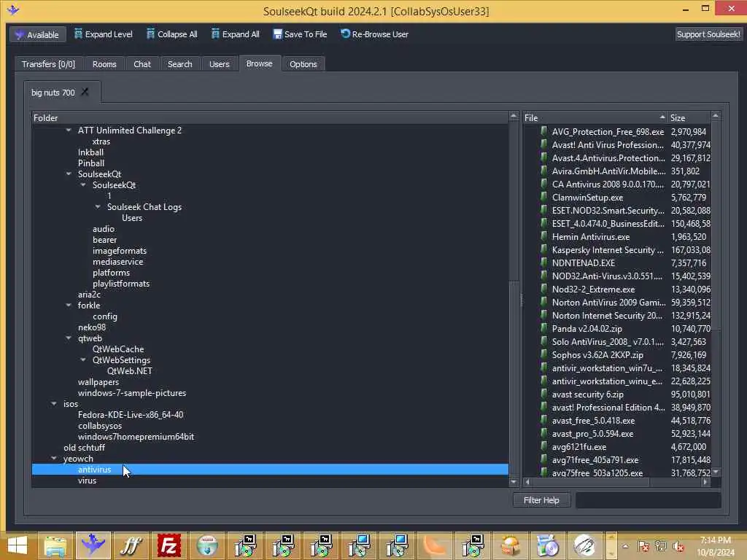Viewport: 747px width, 560px height.
Task: Select the wallpapers folder
Action: [x=98, y=382]
